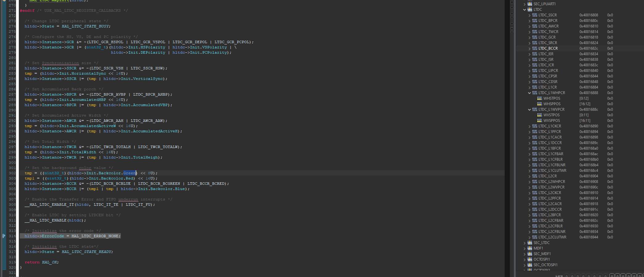Collapse the LTDC peripheral tree node
The width and height of the screenshot is (644, 277).
point(525,10)
